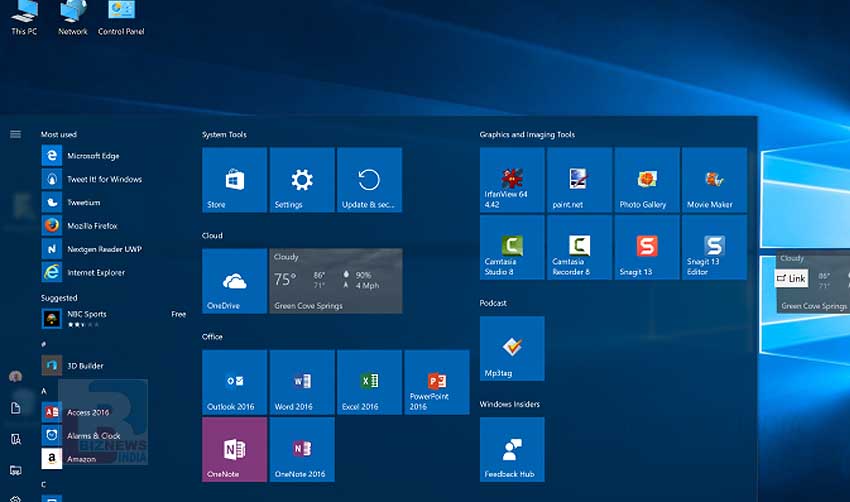
Task: Open the Feedback Hub tile
Action: point(512,449)
